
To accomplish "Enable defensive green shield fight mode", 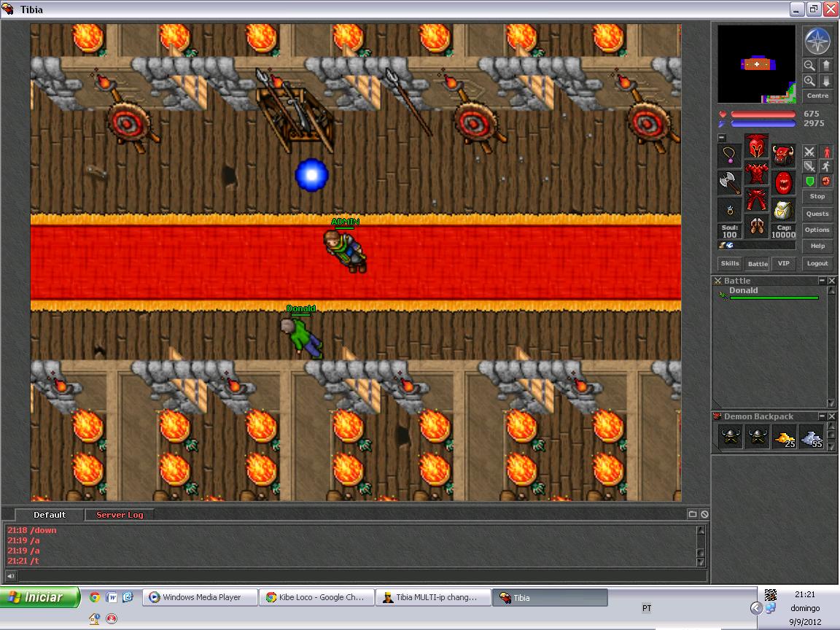I will [x=809, y=181].
